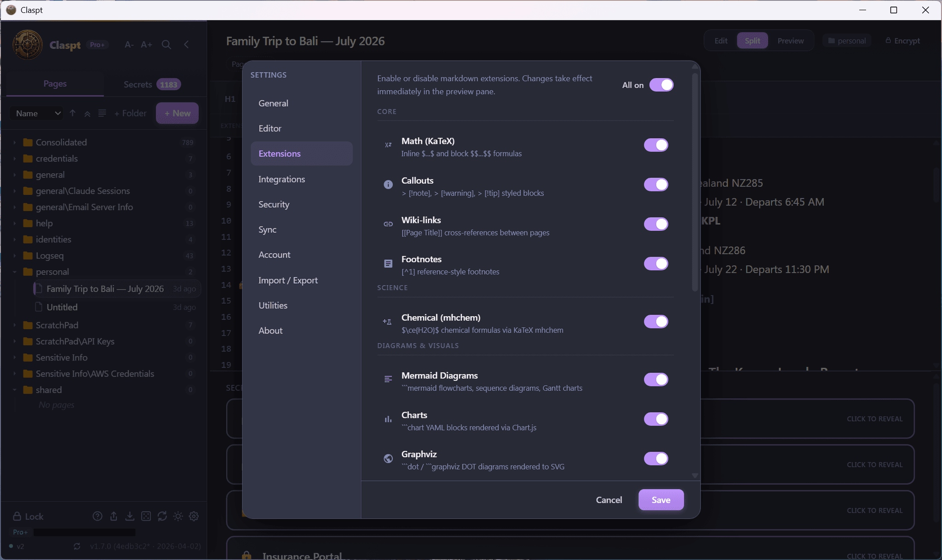The width and height of the screenshot is (942, 560).
Task: Click the + New button
Action: [177, 113]
